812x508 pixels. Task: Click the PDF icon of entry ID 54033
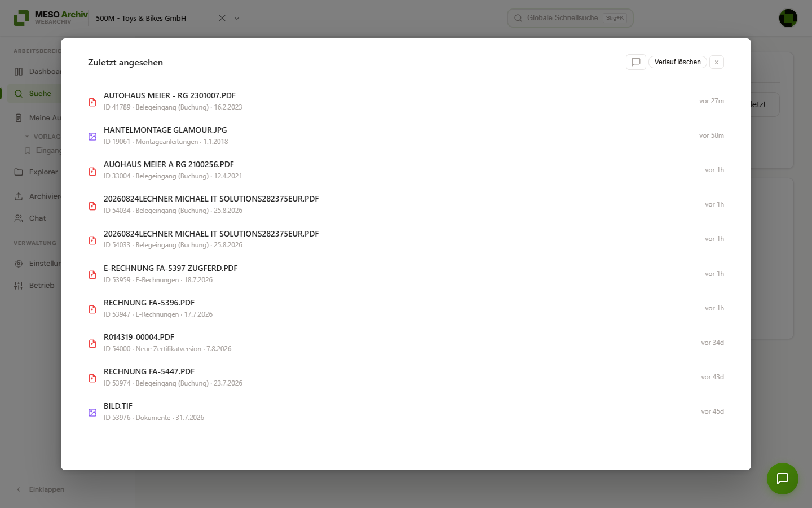click(x=92, y=240)
